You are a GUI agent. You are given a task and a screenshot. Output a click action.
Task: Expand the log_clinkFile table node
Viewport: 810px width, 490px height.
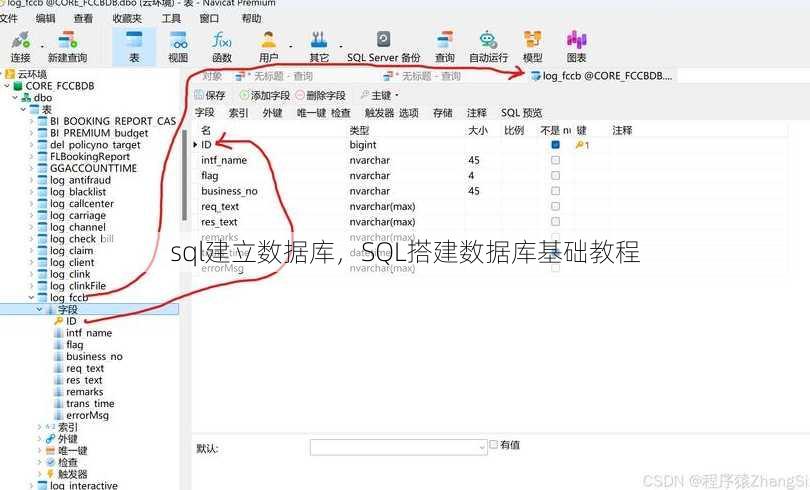point(31,286)
